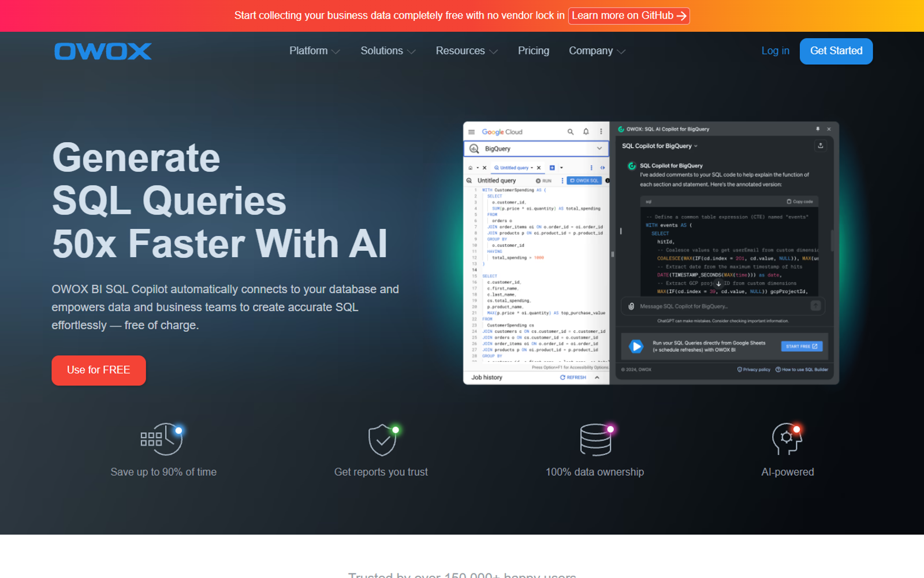Open the Company menu
This screenshot has height=578, width=924.
pyautogui.click(x=597, y=51)
